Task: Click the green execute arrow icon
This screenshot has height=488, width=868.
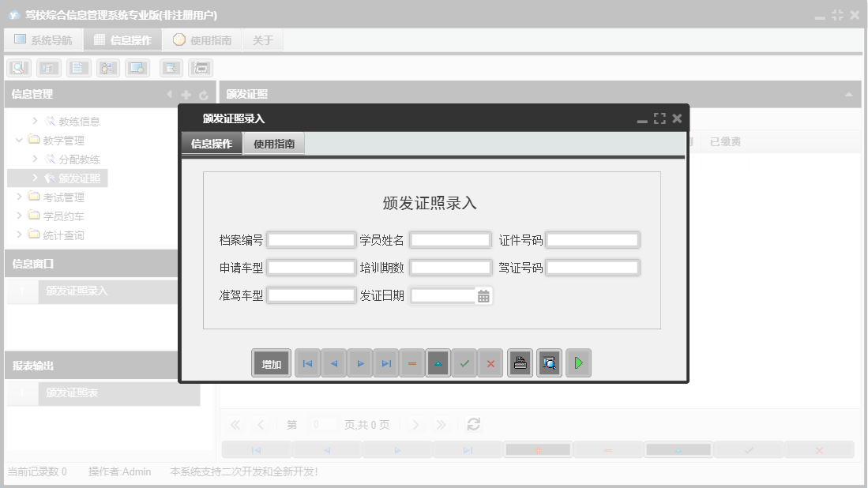Action: 578,362
